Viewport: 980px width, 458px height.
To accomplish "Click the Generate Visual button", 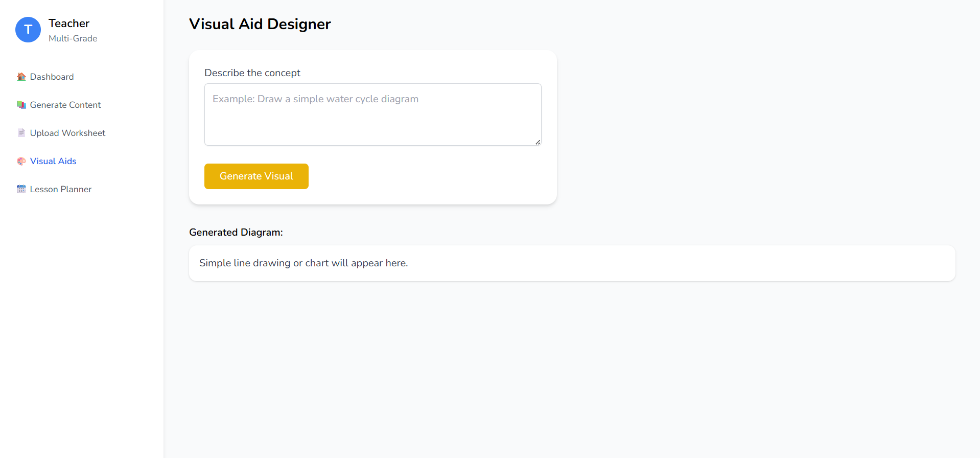I will [256, 176].
